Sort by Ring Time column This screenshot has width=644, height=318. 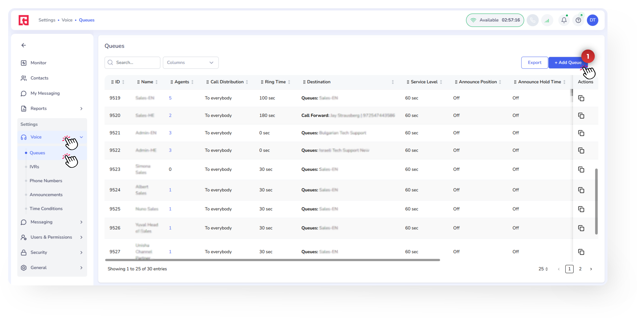(x=289, y=82)
